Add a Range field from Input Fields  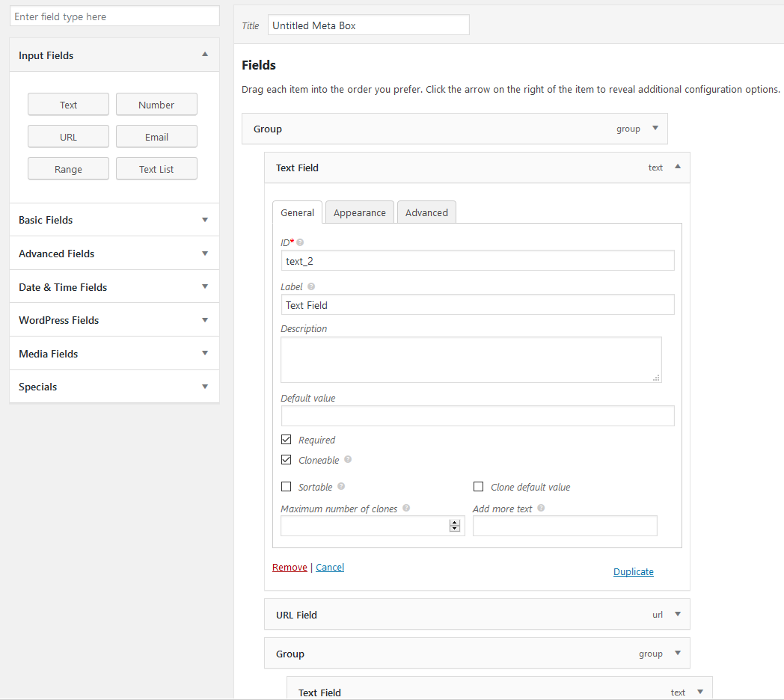point(68,169)
